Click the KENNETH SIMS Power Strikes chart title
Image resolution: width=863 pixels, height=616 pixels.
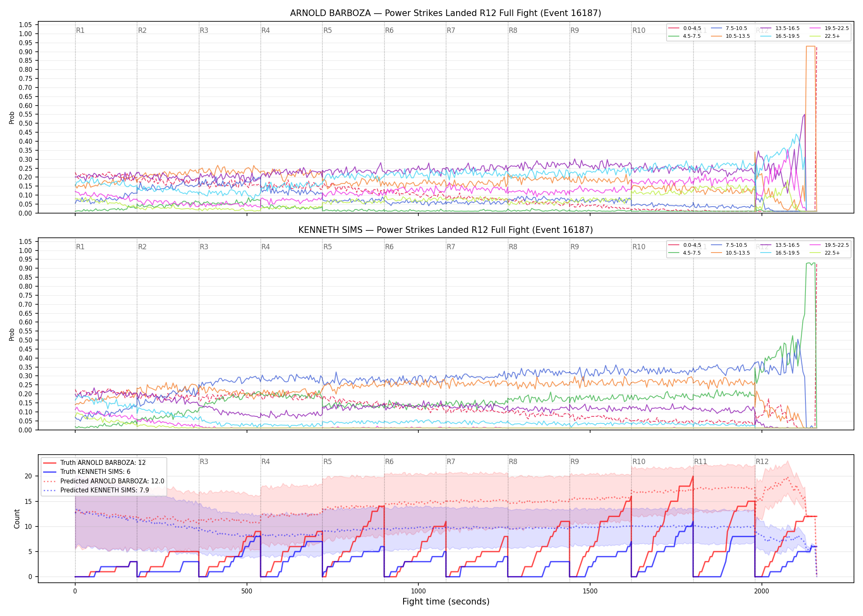point(445,230)
